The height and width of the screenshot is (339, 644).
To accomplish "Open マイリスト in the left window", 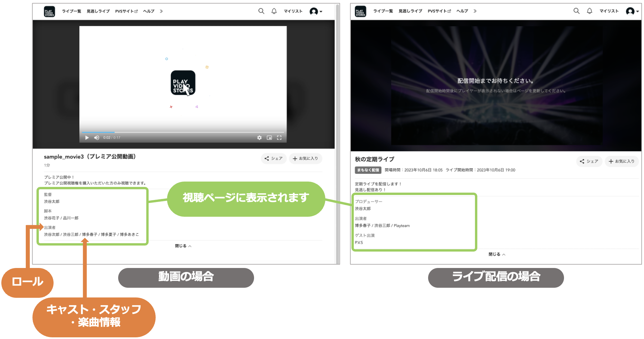I will [293, 11].
